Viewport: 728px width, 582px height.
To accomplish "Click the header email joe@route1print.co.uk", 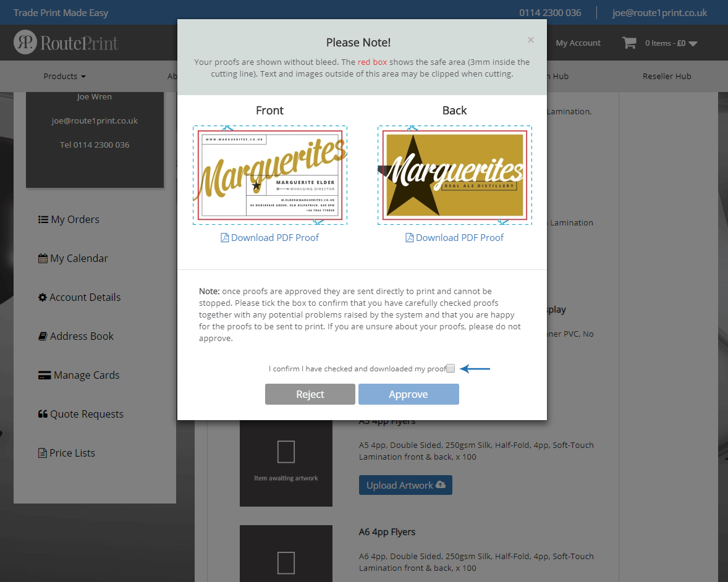I will click(x=659, y=12).
